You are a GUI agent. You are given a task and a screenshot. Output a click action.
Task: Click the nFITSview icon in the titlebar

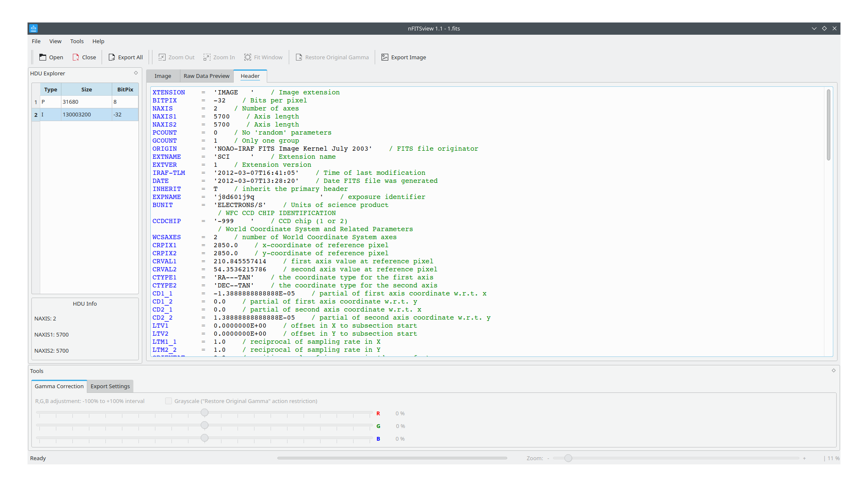(33, 28)
